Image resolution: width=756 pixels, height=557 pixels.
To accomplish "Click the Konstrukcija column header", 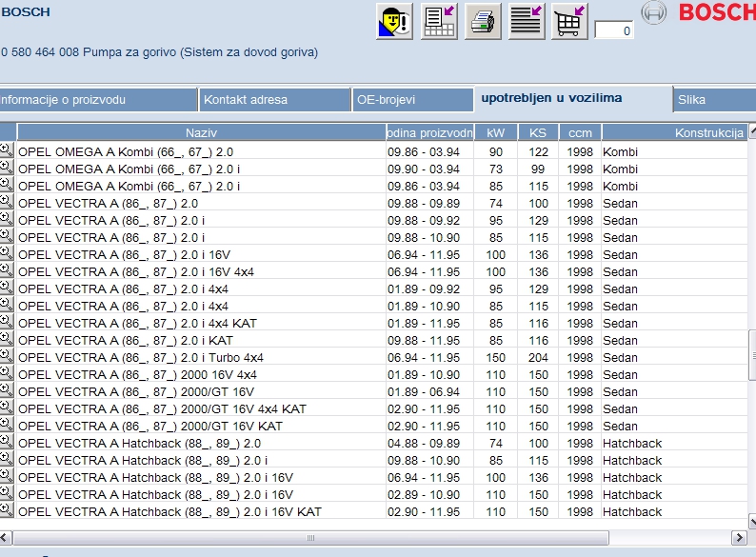I will pos(674,132).
